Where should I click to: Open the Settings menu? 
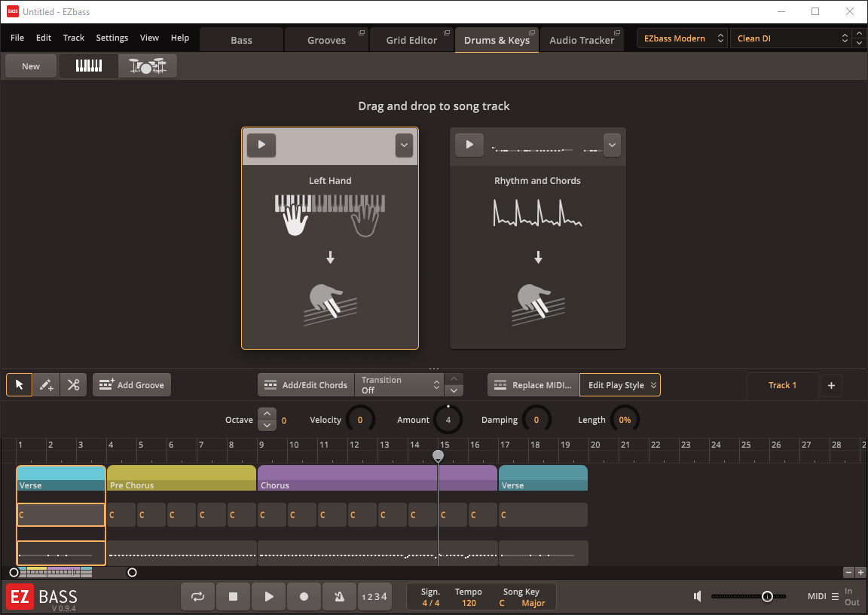(112, 38)
